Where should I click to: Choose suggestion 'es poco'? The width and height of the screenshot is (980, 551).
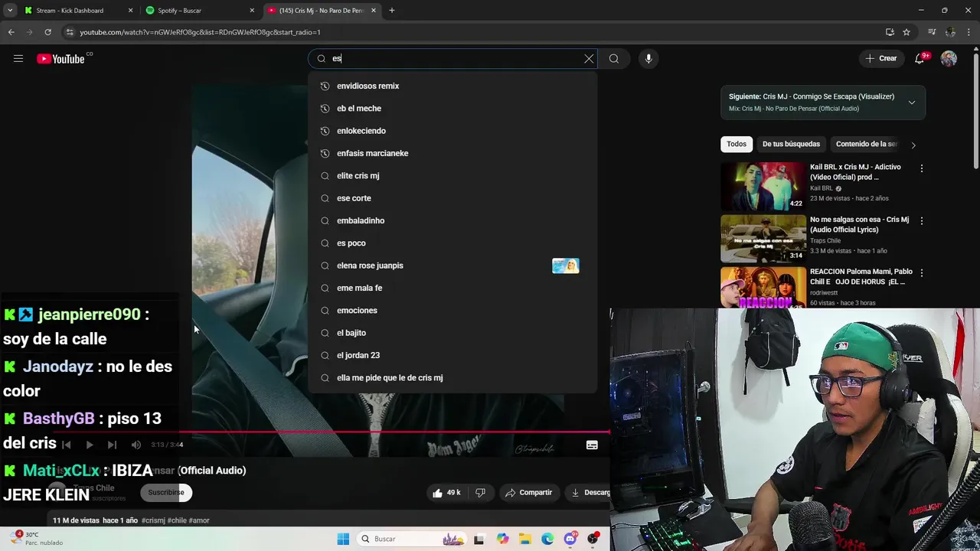(x=452, y=243)
